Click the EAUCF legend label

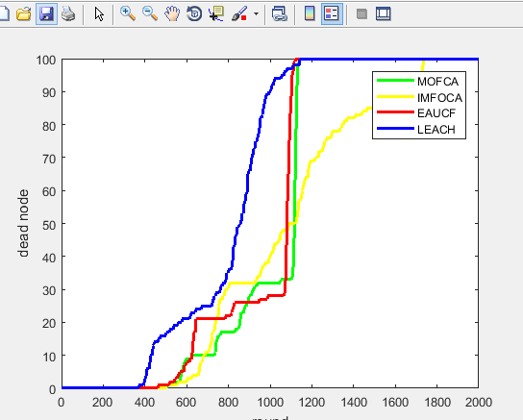pyautogui.click(x=436, y=113)
